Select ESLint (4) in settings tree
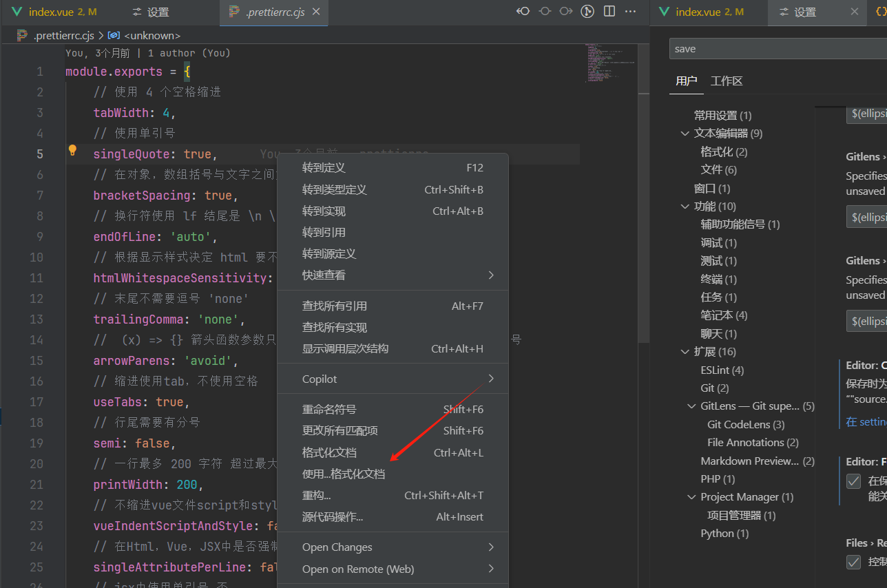Image resolution: width=887 pixels, height=588 pixels. (722, 370)
